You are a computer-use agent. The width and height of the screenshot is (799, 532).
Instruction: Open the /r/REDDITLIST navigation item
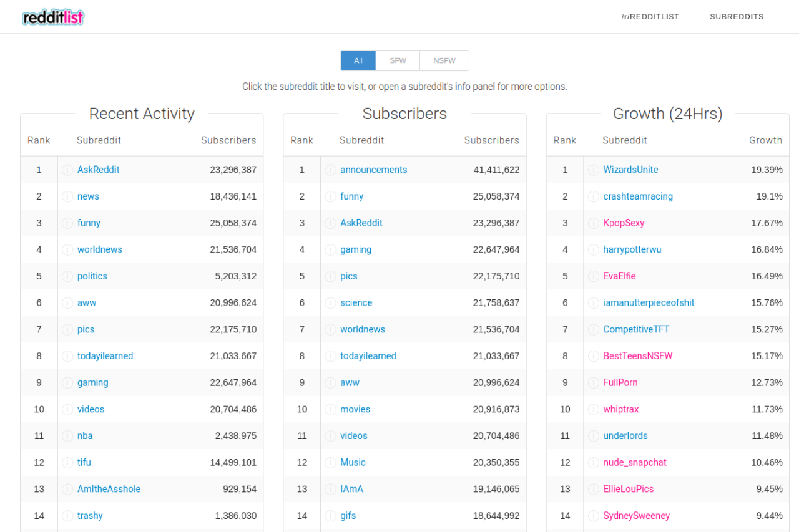(650, 17)
